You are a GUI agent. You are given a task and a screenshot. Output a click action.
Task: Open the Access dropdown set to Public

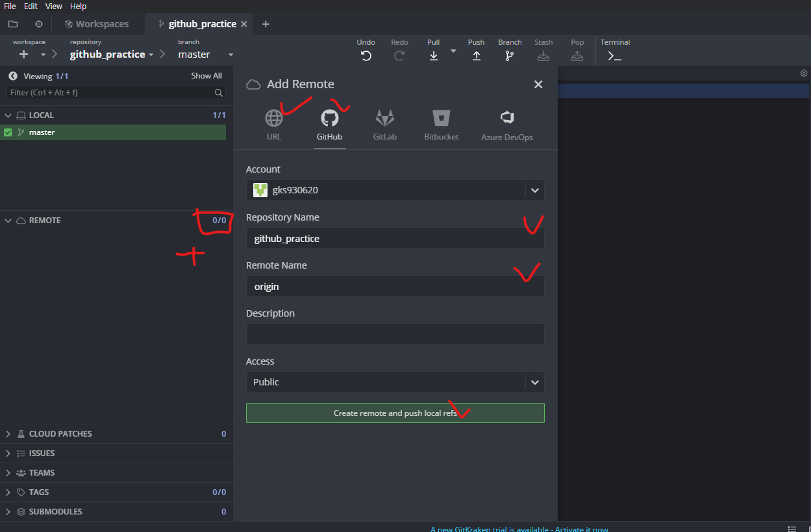(395, 382)
